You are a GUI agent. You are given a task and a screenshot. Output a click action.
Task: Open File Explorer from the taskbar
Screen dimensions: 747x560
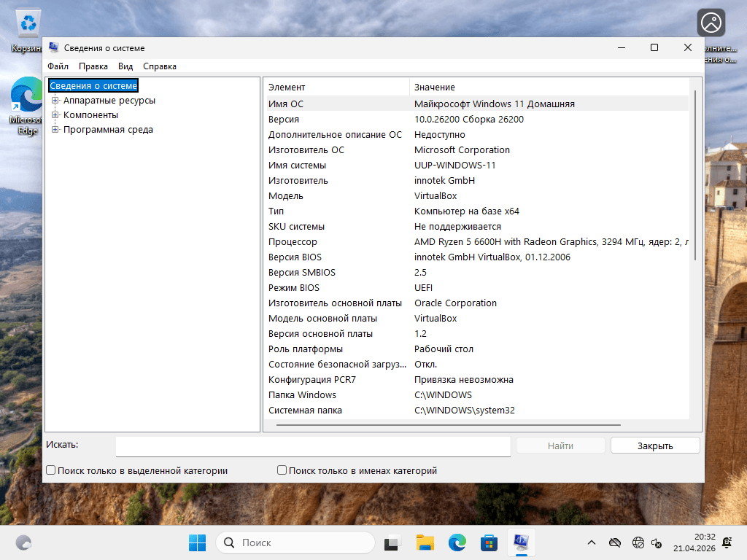[x=425, y=542]
